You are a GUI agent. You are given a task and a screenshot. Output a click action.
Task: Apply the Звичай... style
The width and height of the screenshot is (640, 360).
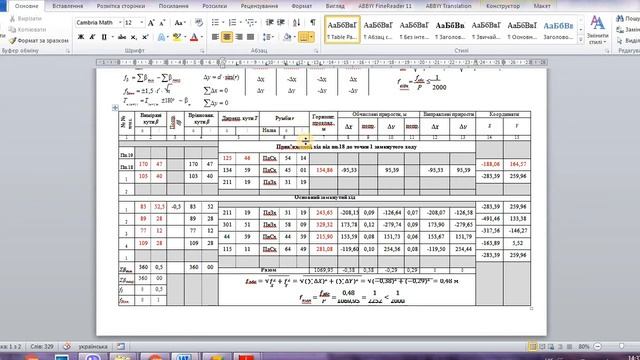[x=486, y=29]
